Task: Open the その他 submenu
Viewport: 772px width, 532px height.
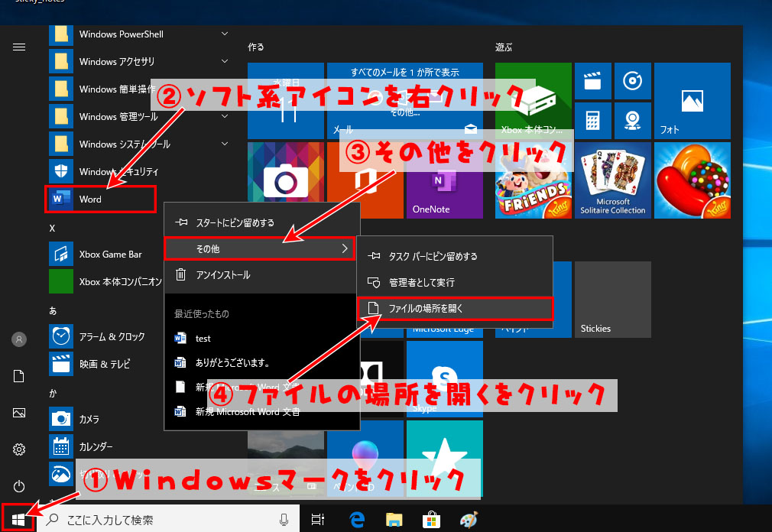Action: (x=259, y=248)
